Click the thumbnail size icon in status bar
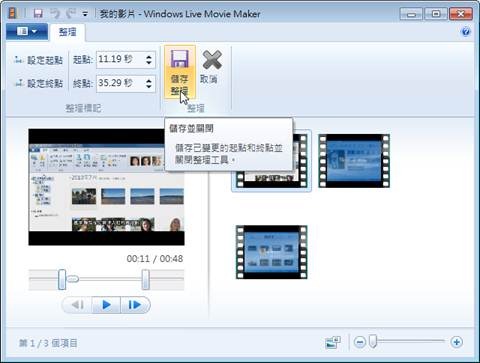Screen dimensions: 480x363 (x=333, y=342)
